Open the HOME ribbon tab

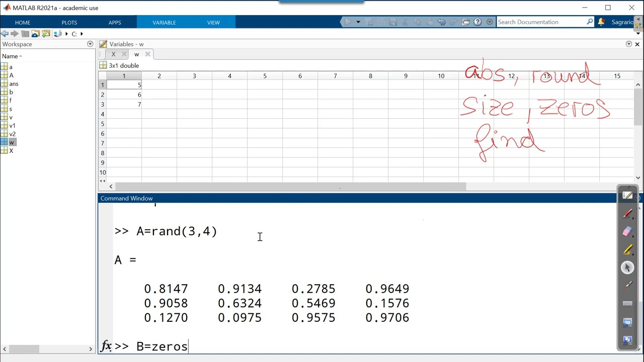[x=23, y=23]
